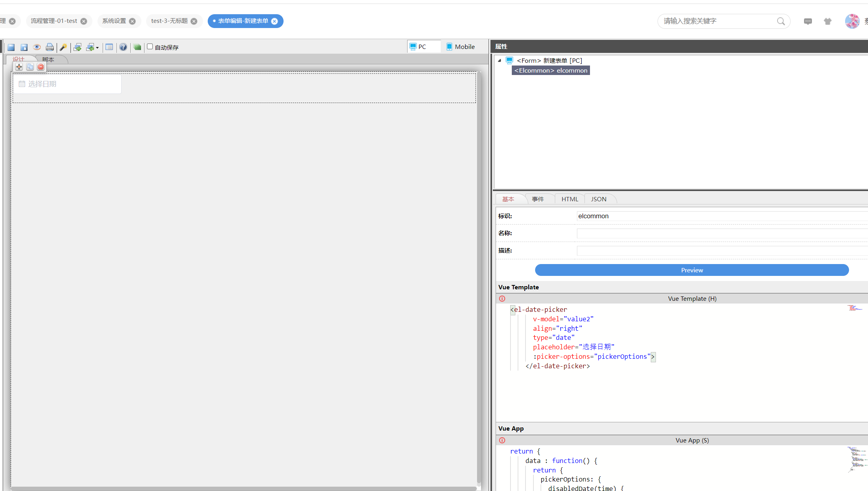Click the design canvas vertical scrollbar
The width and height of the screenshot is (868, 491).
coord(479,276)
